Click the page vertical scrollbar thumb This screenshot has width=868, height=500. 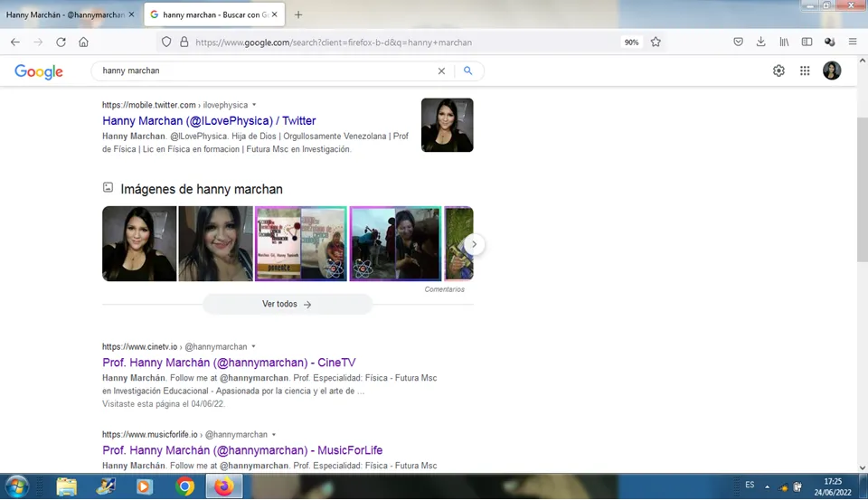[x=862, y=189]
